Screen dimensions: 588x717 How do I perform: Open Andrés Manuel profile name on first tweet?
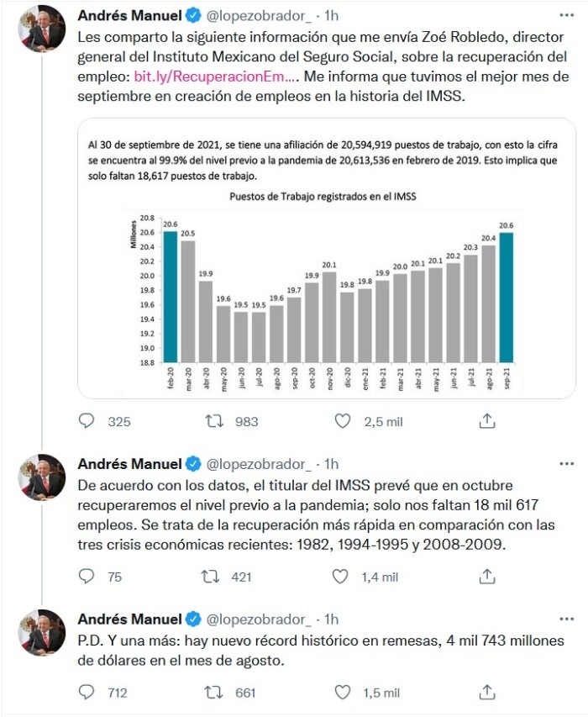pos(129,15)
